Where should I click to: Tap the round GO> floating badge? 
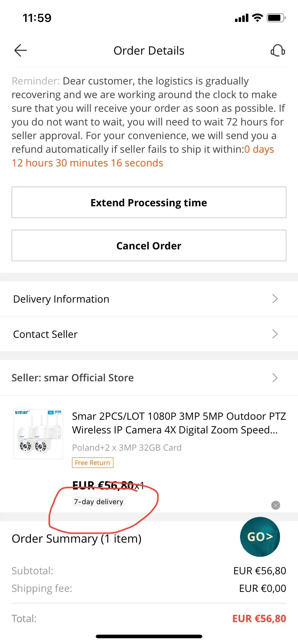click(x=260, y=537)
